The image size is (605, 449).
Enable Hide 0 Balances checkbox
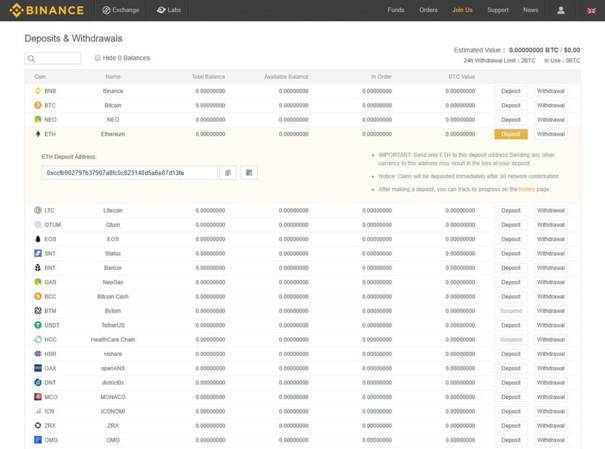(98, 58)
